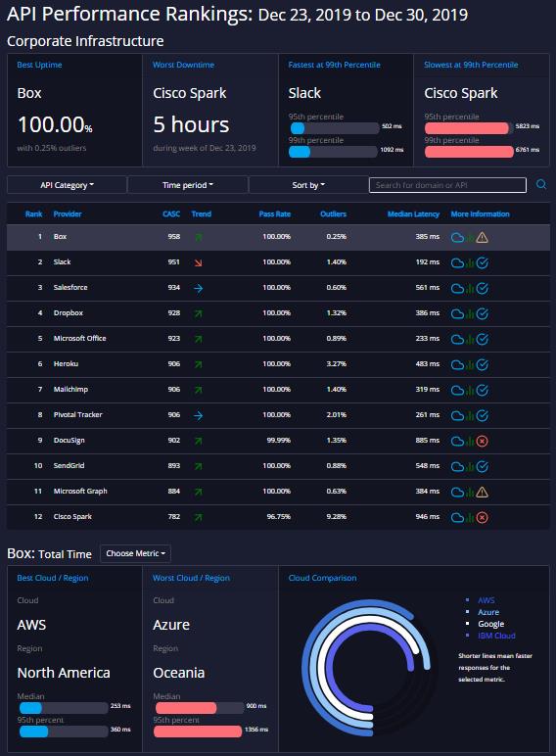Open the checkmark status icon for Pivotal Tracker

482,415
